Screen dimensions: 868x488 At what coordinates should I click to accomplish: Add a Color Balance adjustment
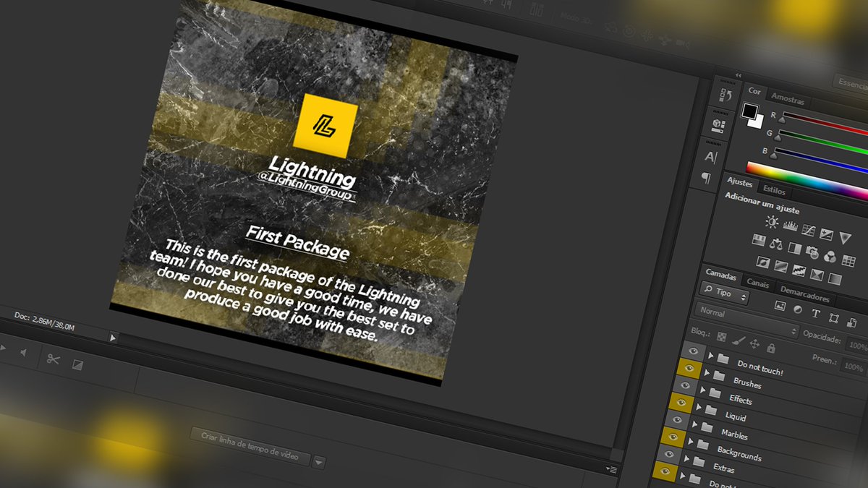pos(777,244)
